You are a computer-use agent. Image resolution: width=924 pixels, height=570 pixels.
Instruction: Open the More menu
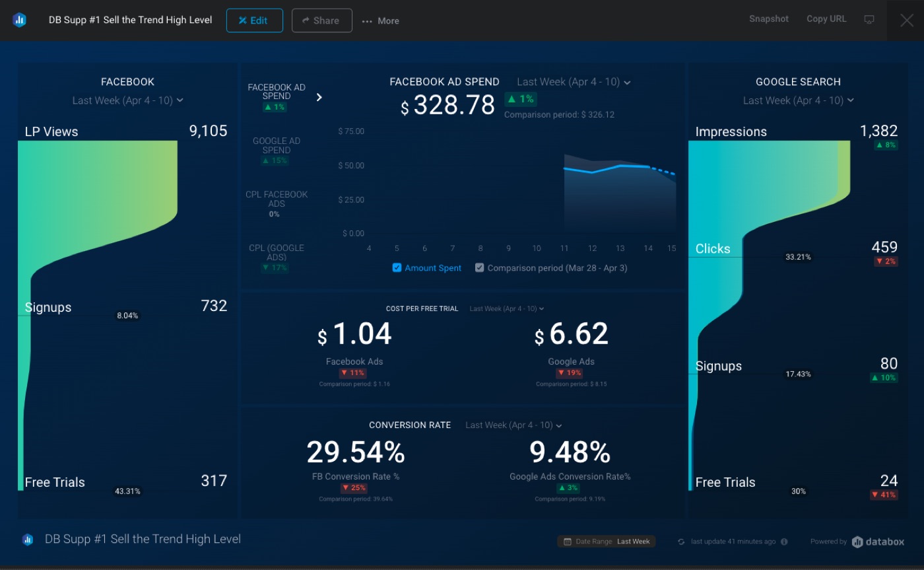(381, 21)
